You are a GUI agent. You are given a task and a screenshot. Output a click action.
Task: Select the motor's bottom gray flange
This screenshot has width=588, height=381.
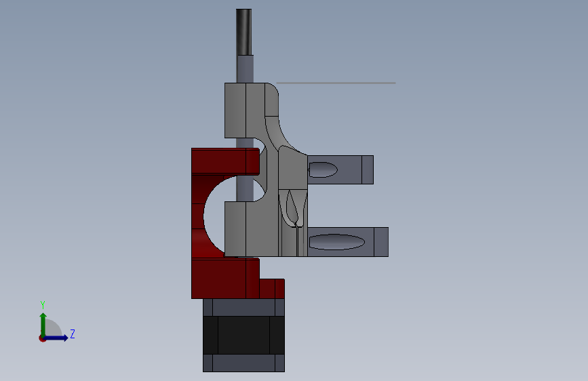click(x=243, y=363)
